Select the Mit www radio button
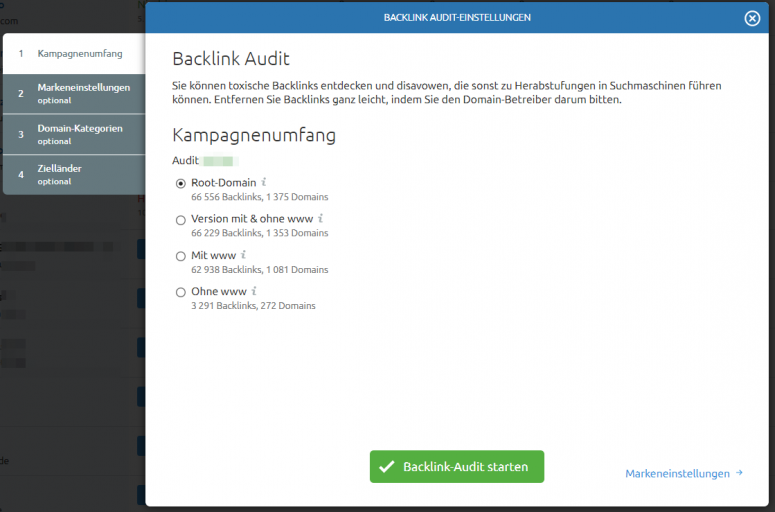775x512 pixels. (x=181, y=256)
